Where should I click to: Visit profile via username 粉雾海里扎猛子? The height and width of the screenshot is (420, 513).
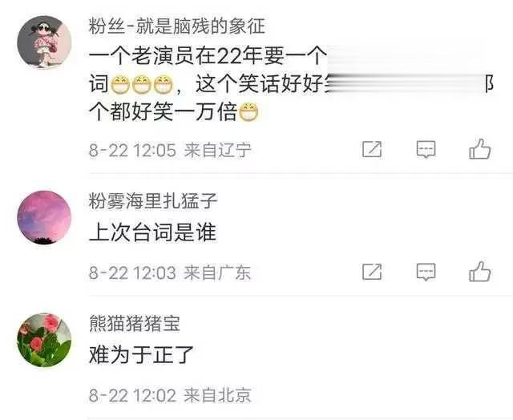(153, 200)
